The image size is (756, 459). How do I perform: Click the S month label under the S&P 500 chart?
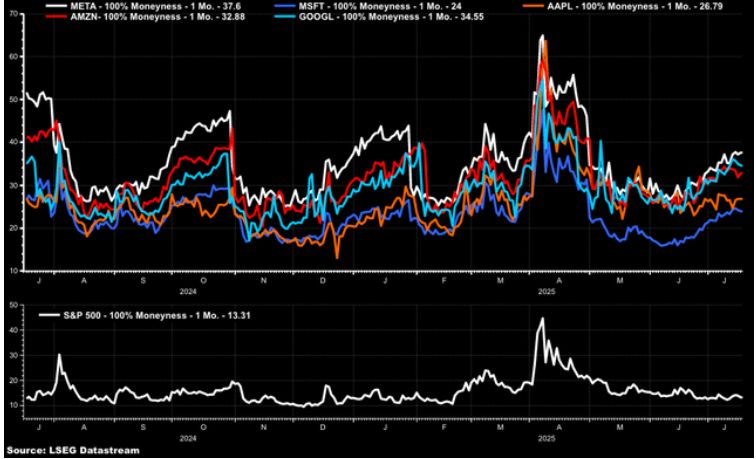coord(143,427)
